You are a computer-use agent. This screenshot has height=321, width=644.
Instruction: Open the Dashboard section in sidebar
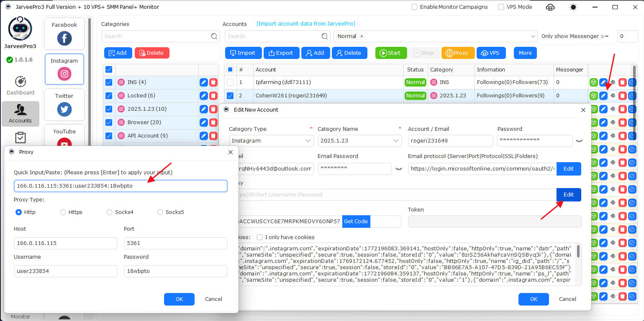coord(21,86)
